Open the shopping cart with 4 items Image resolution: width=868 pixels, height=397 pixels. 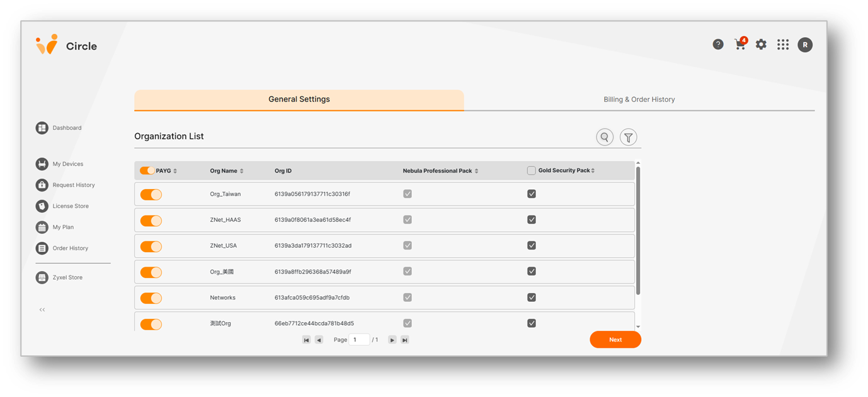coord(740,44)
